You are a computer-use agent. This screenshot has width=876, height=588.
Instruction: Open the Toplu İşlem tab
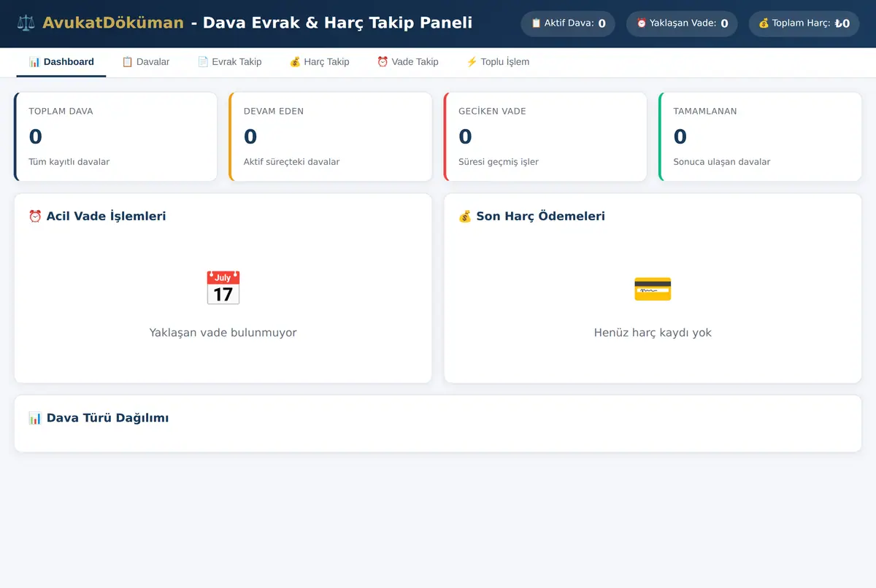498,62
